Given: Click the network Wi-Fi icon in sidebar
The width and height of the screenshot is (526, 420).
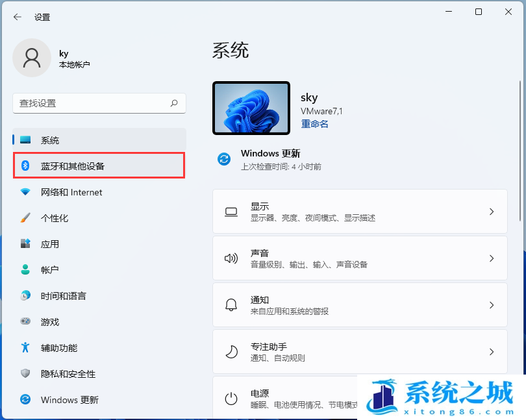Looking at the screenshot, I should [25, 192].
